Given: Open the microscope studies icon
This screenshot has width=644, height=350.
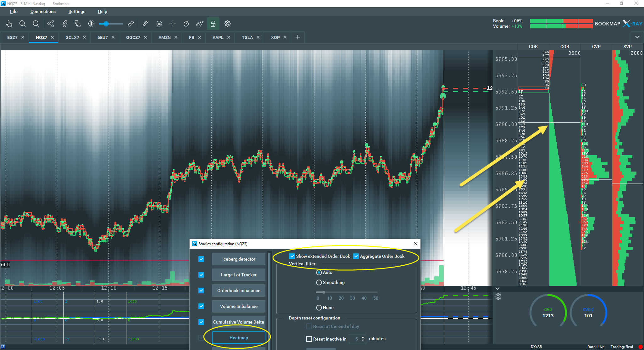Looking at the screenshot, I should [x=64, y=24].
